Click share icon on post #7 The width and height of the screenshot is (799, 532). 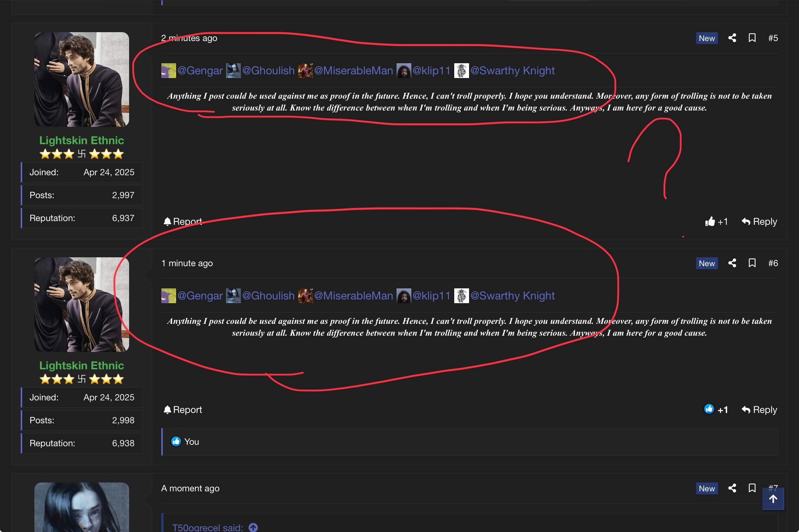pyautogui.click(x=732, y=488)
